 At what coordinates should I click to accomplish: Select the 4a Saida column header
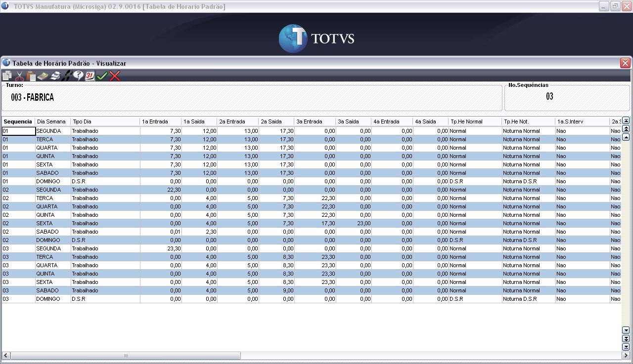click(431, 121)
